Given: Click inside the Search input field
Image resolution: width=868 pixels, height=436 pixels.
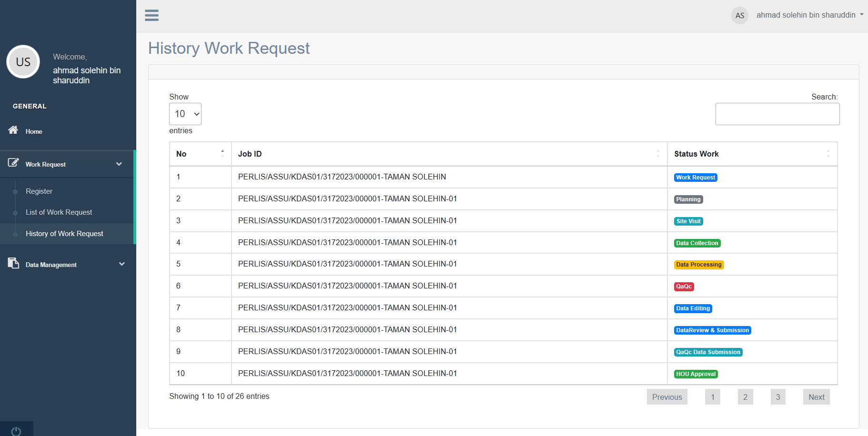Looking at the screenshot, I should 777,114.
